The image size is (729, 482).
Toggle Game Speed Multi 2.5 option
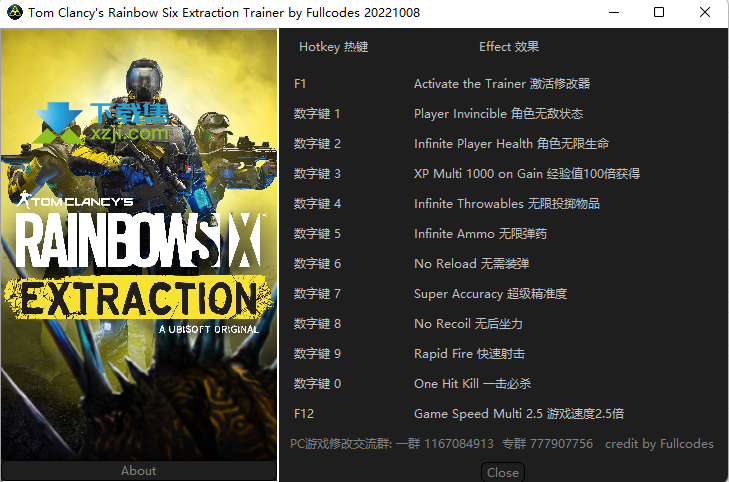[x=519, y=414]
